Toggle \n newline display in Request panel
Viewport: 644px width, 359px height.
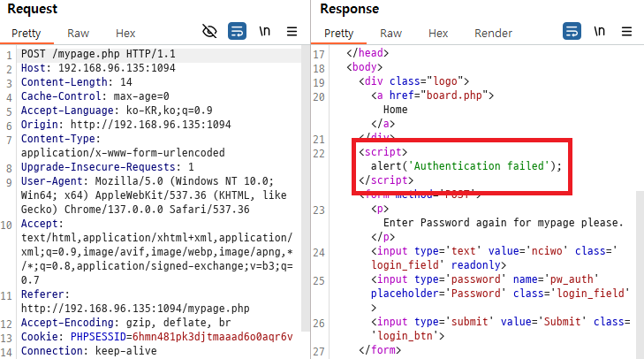pos(264,31)
